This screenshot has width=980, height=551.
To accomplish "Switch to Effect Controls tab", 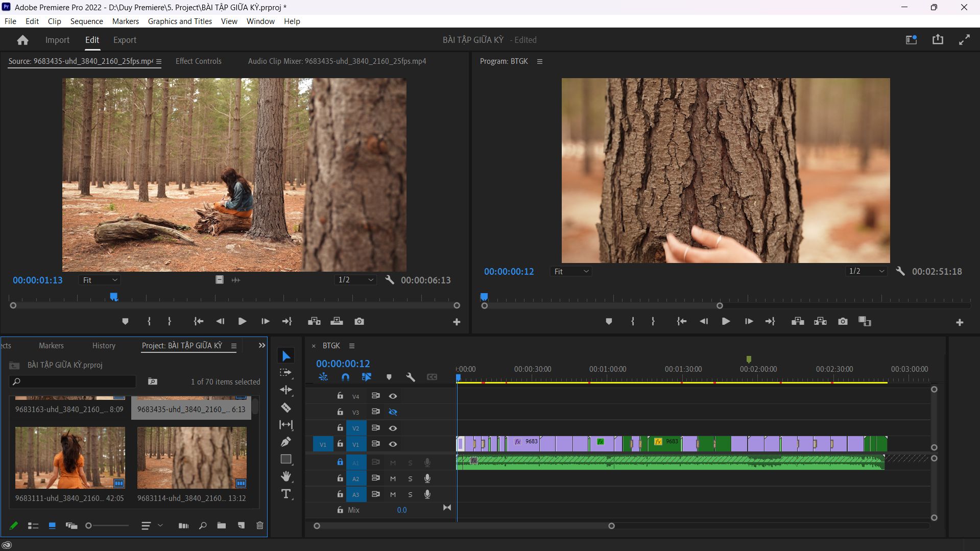I will tap(199, 61).
